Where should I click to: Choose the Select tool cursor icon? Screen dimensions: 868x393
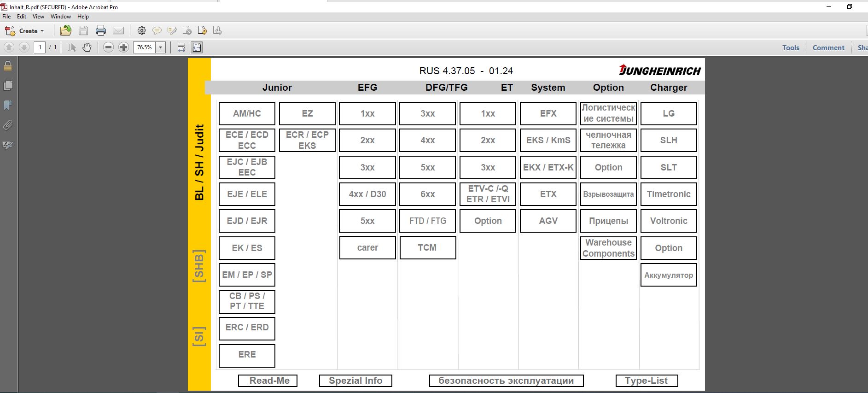pyautogui.click(x=72, y=47)
